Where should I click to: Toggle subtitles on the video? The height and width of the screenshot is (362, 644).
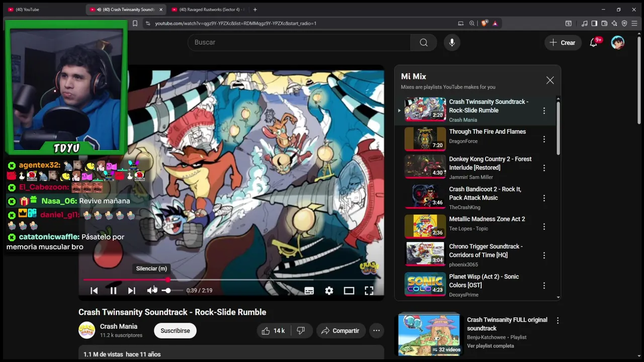309,291
